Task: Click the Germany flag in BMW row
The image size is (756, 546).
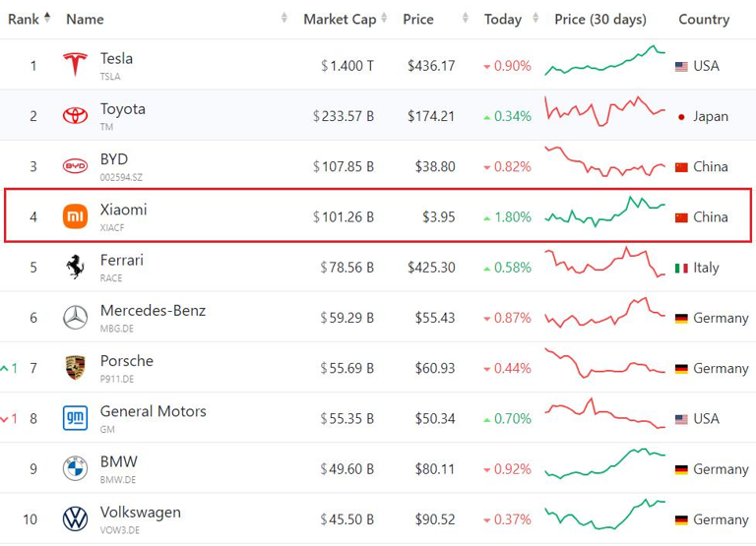Action: click(681, 470)
